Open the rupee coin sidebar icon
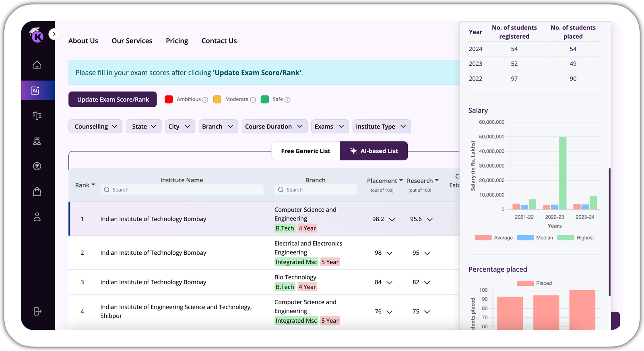This screenshot has width=644, height=351. (37, 166)
